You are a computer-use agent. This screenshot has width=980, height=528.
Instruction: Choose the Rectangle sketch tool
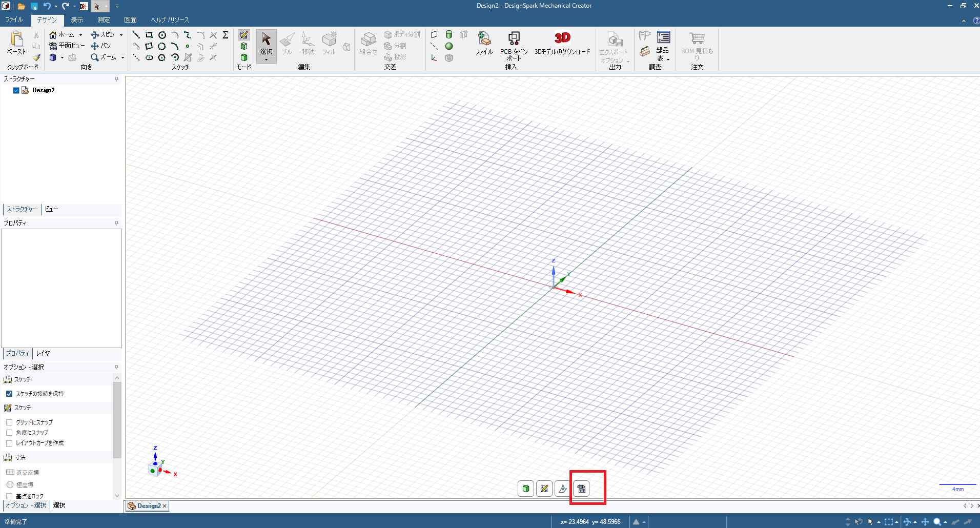point(149,35)
